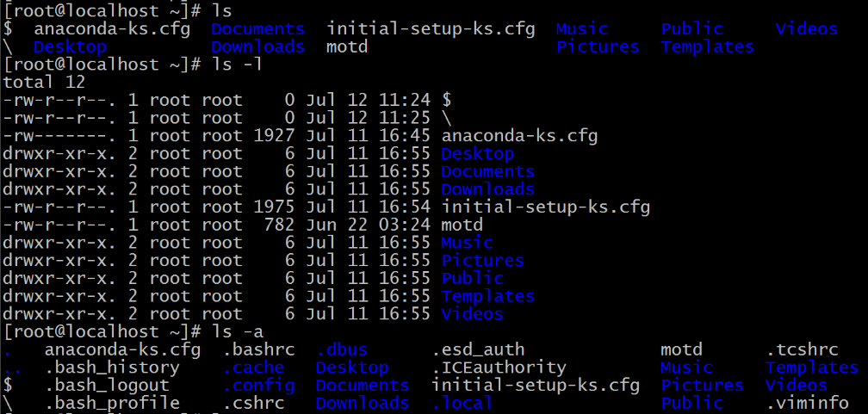Click the .bashrc entry
868x414 pixels.
coord(258,349)
